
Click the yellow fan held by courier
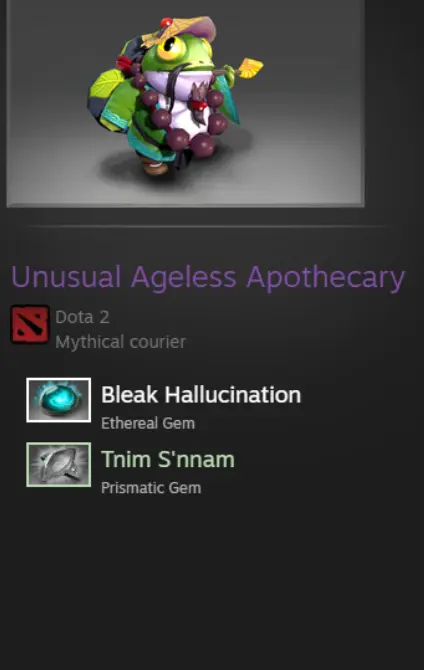coord(250,68)
